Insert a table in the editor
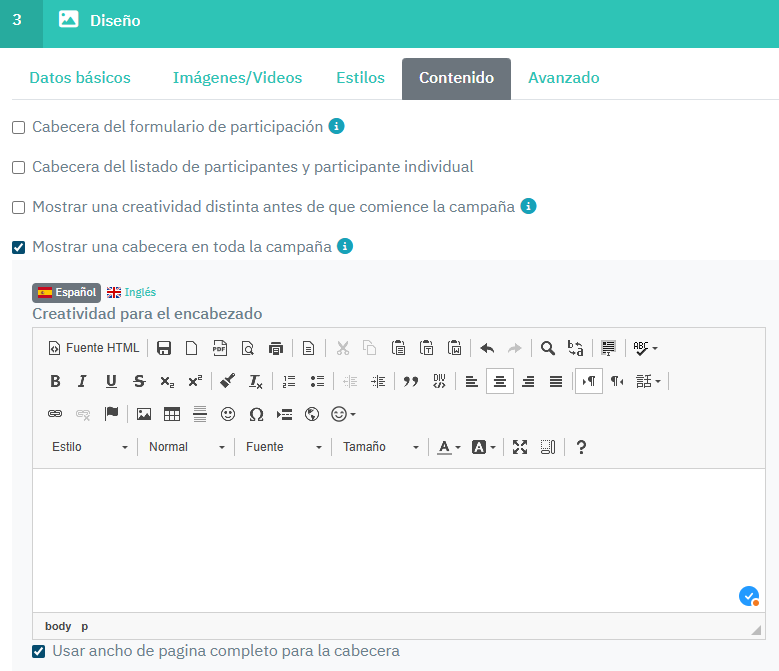 pyautogui.click(x=172, y=414)
